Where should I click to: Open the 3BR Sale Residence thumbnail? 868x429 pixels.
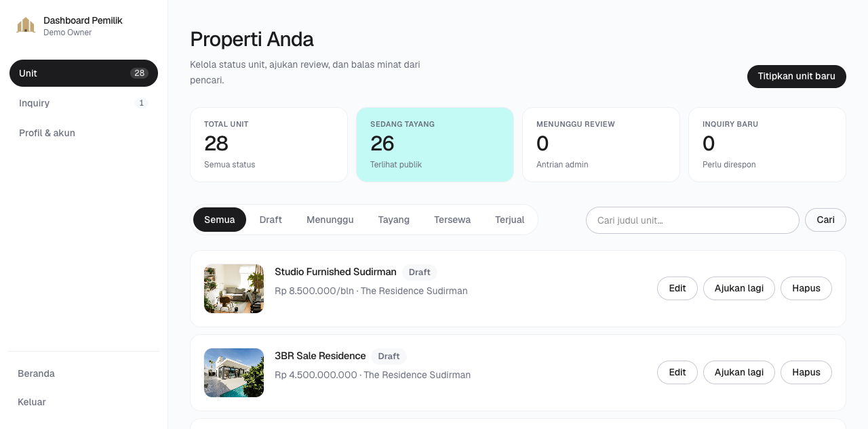pyautogui.click(x=234, y=373)
